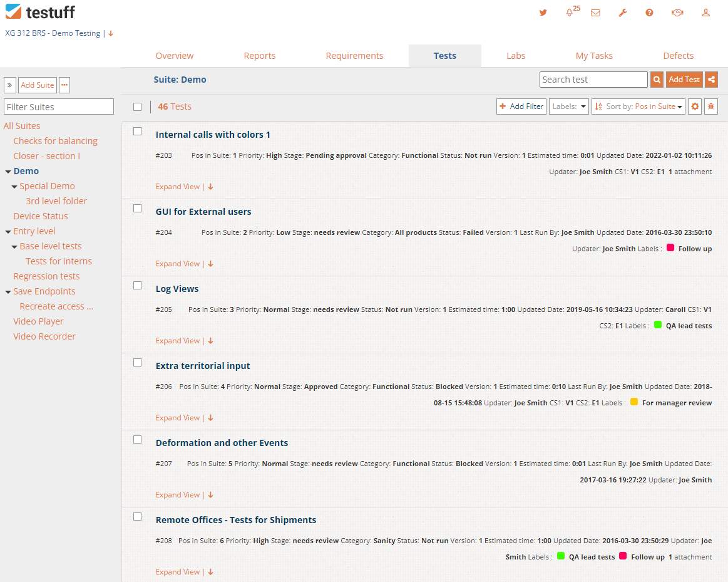The width and height of the screenshot is (728, 582).
Task: Check the Deformation and other Events checkbox
Action: tap(138, 440)
